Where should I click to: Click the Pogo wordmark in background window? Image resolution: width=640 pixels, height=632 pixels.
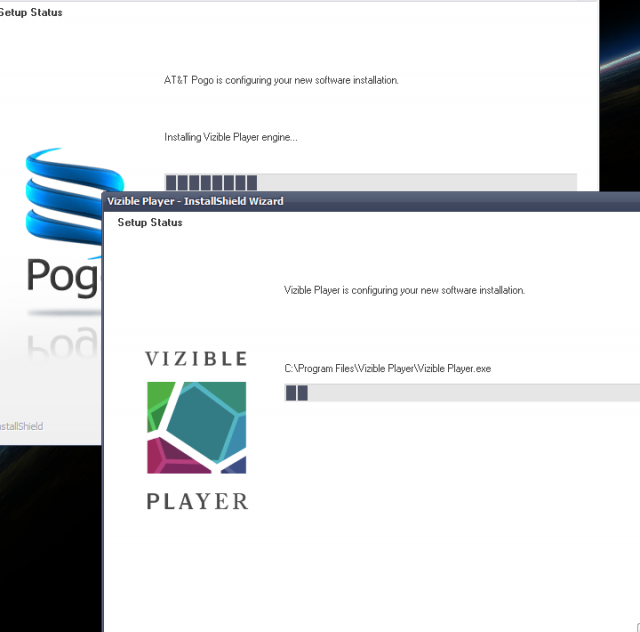pos(64,276)
